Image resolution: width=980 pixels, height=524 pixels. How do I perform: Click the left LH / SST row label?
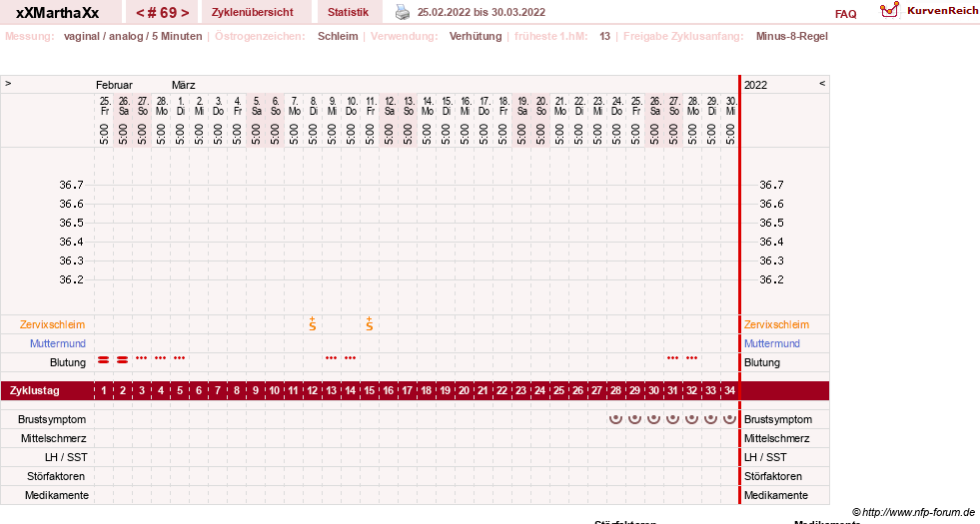[x=66, y=457]
